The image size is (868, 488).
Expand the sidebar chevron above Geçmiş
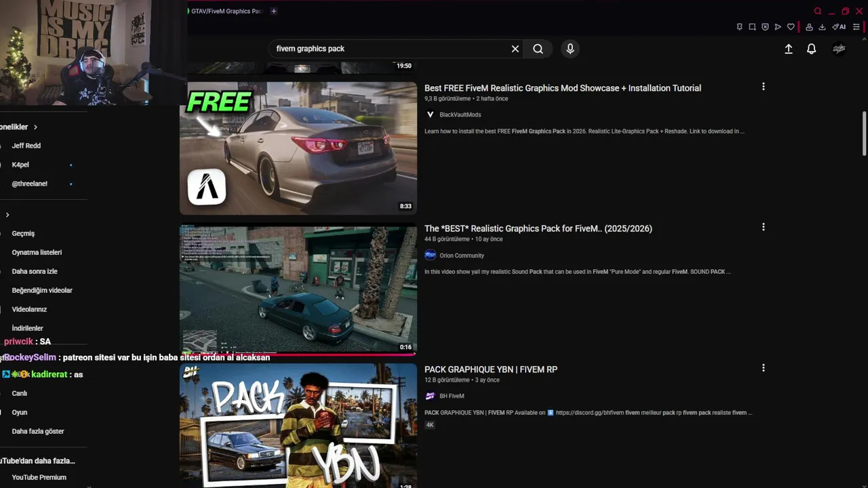pos(7,215)
